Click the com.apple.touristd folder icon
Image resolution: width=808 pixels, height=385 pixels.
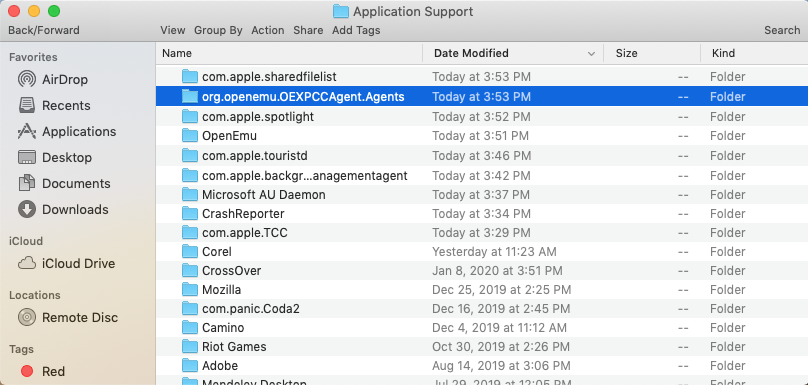point(190,156)
